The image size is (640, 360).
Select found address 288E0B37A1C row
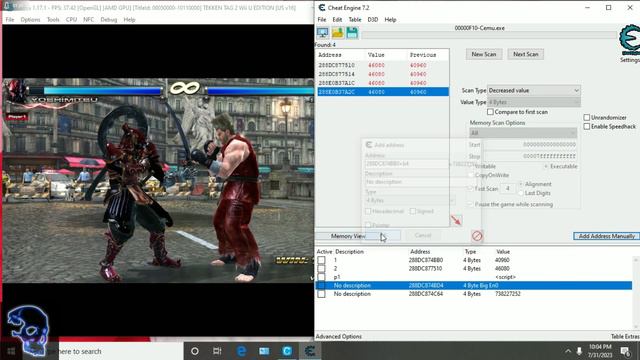pyautogui.click(x=383, y=83)
